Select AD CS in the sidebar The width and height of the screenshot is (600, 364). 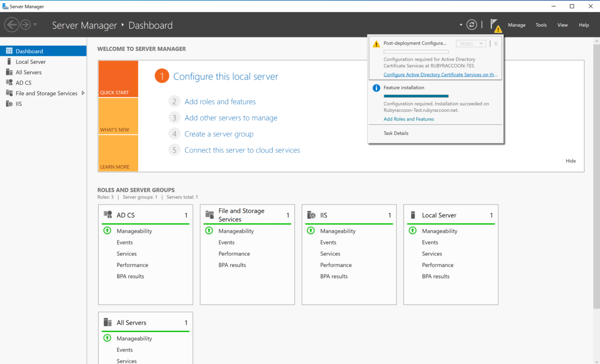43,83
